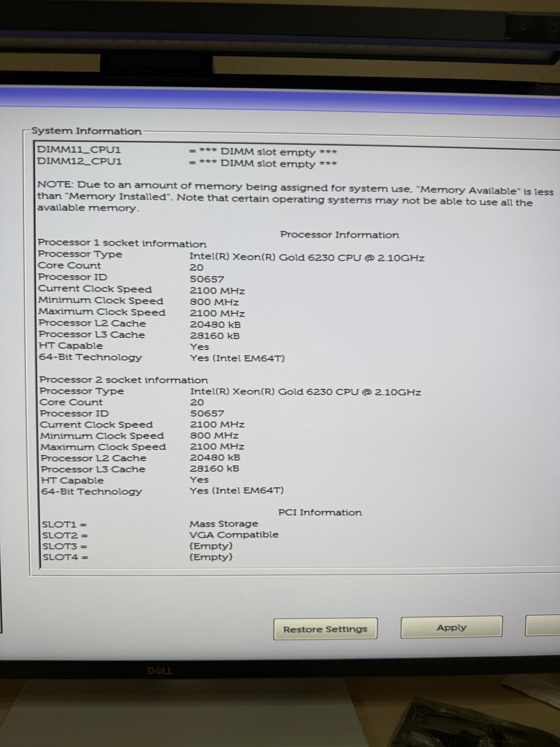Viewport: 560px width, 747px height.
Task: Click the Restore Settings button
Action: tap(325, 629)
